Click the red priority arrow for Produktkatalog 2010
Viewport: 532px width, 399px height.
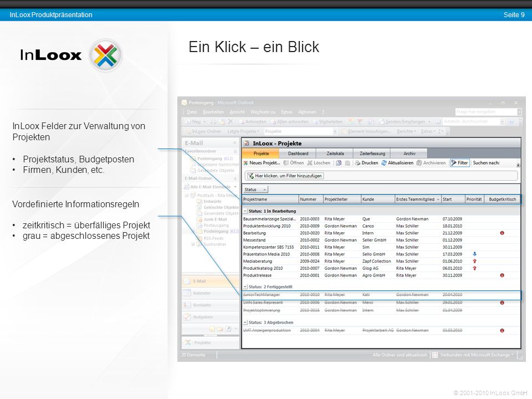click(x=475, y=268)
